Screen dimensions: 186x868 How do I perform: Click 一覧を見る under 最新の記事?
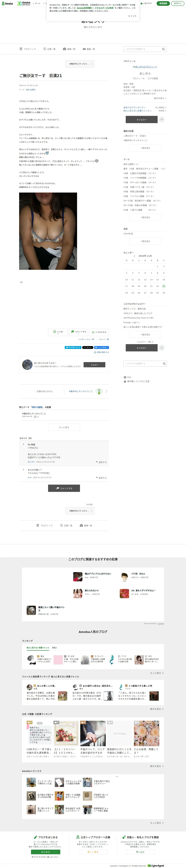[145, 148]
